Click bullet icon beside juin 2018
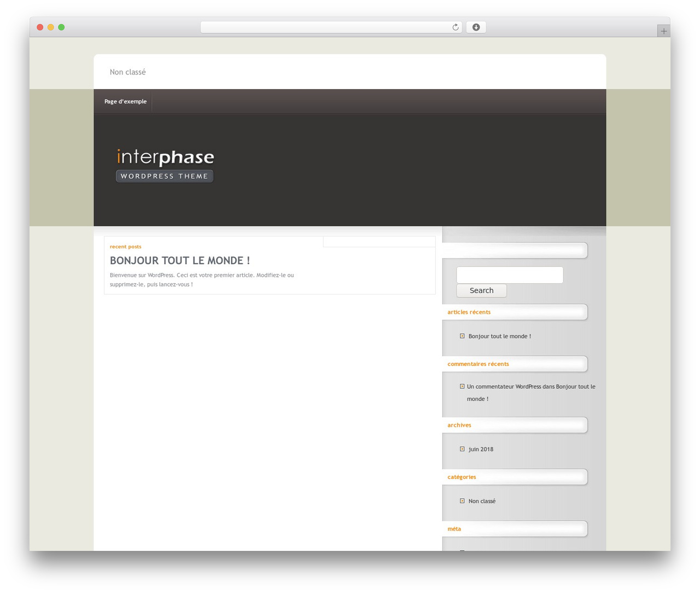Screen dimensions: 700x593 (x=462, y=449)
